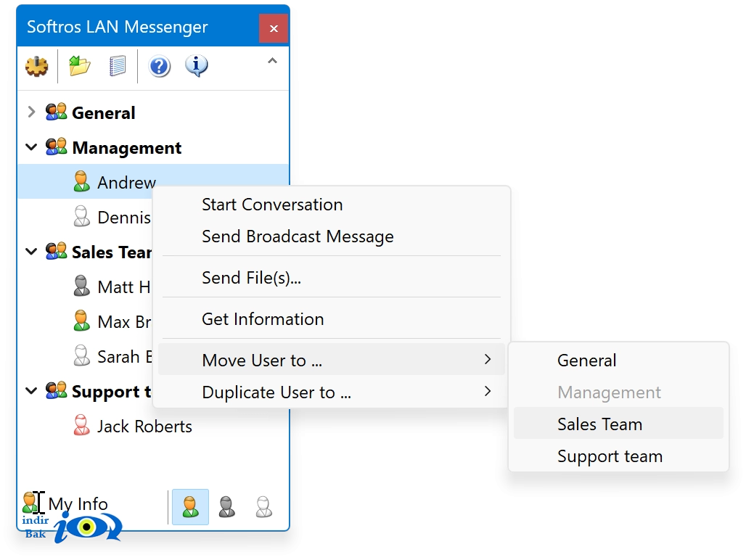Screen dimensions: 746x560
Task: Open the Duplicate User to submenu
Action: [332, 392]
